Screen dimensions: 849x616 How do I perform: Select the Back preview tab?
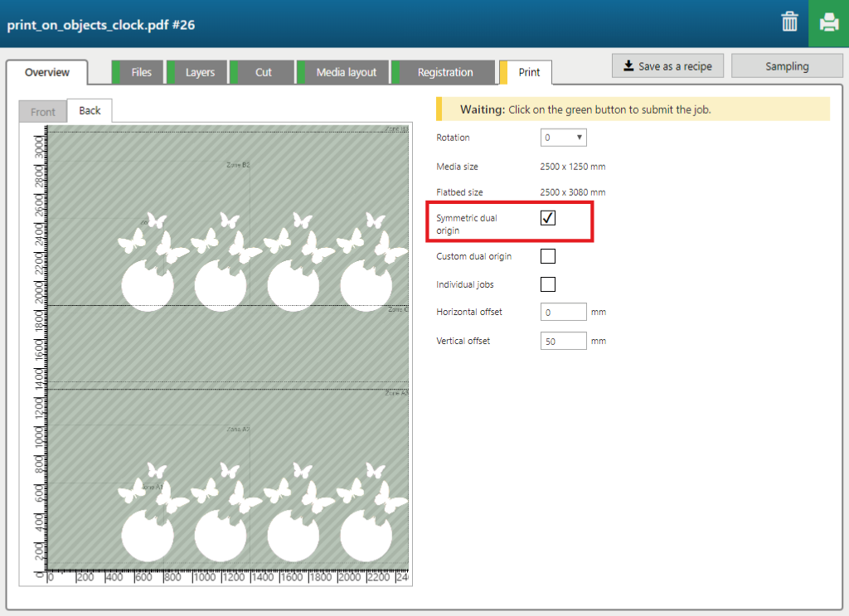tap(90, 110)
